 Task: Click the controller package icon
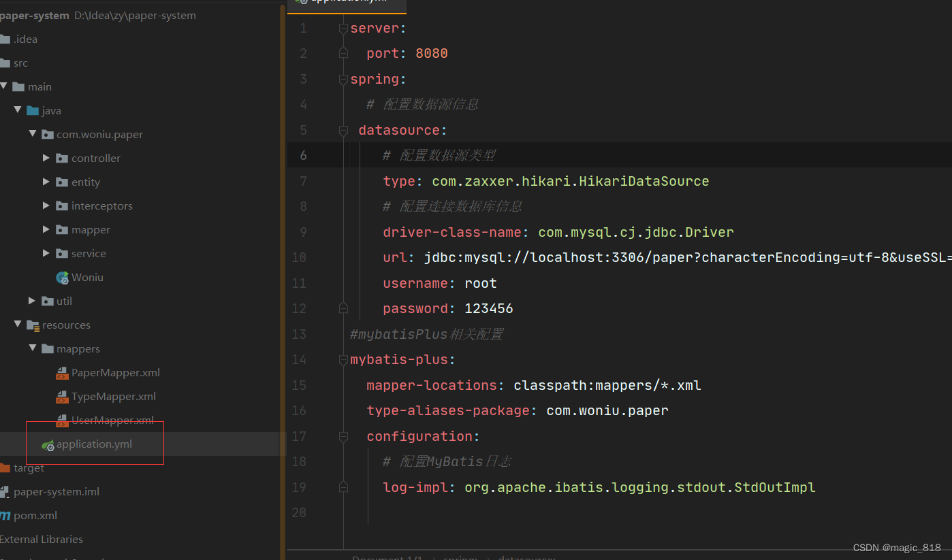(x=62, y=158)
